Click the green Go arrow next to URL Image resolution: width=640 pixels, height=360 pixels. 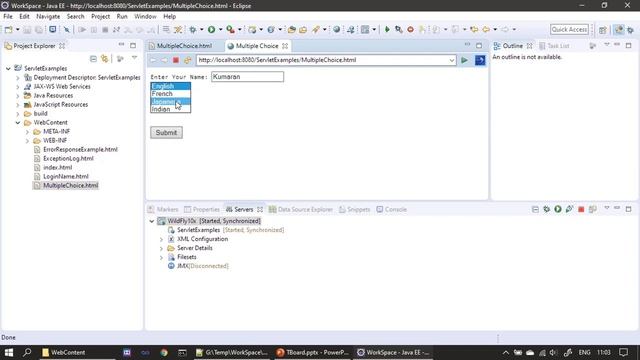pyautogui.click(x=464, y=60)
